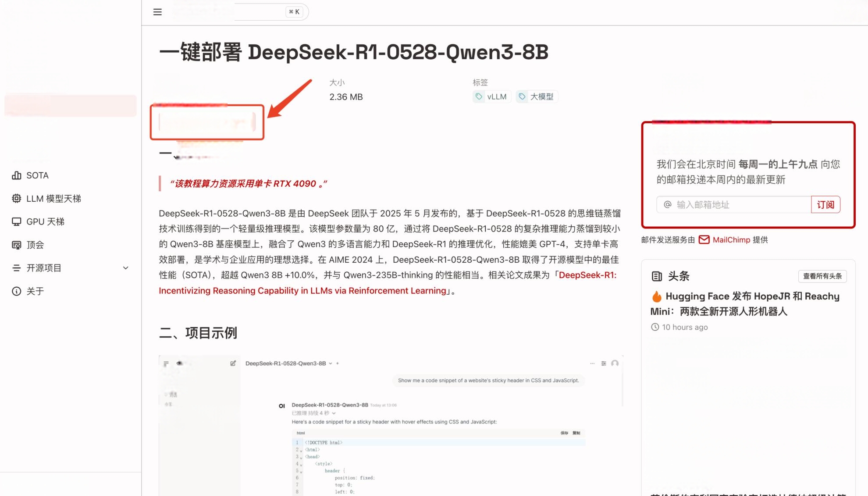Open the project example screenshot
The image size is (868, 496).
(x=391, y=425)
